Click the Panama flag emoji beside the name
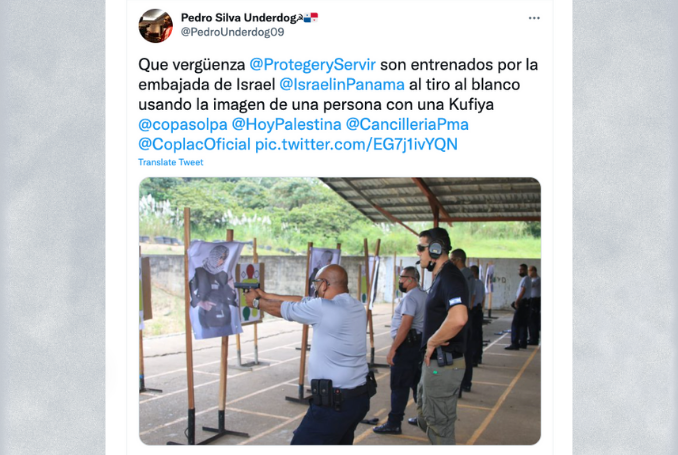Screen dimensions: 678x455 (x=311, y=18)
